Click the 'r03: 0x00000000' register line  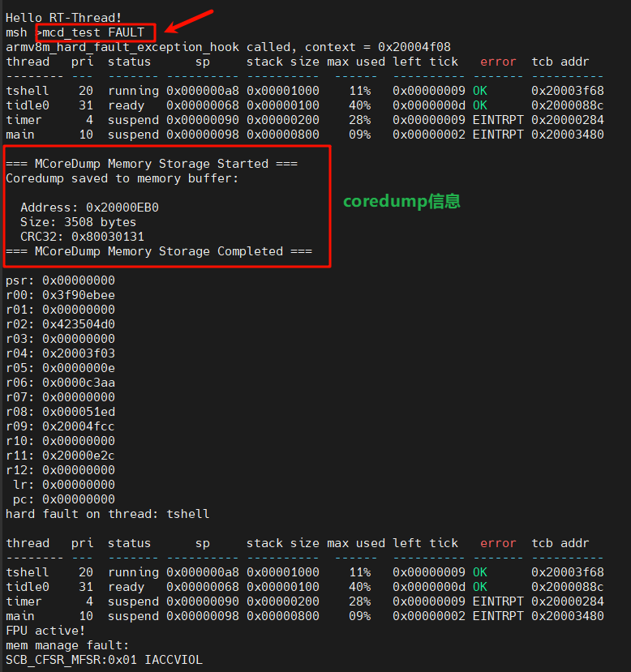pyautogui.click(x=61, y=339)
